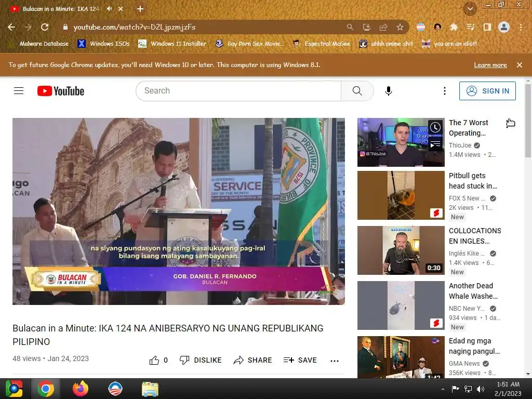Toggle the browser side panel
Viewport: 532px width, 399px height.
(x=487, y=27)
